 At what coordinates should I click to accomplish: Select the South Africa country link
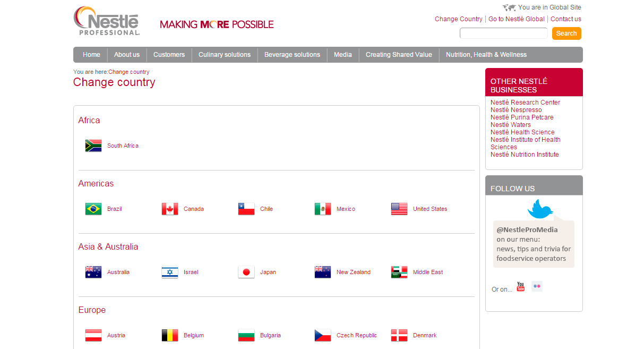pyautogui.click(x=123, y=146)
